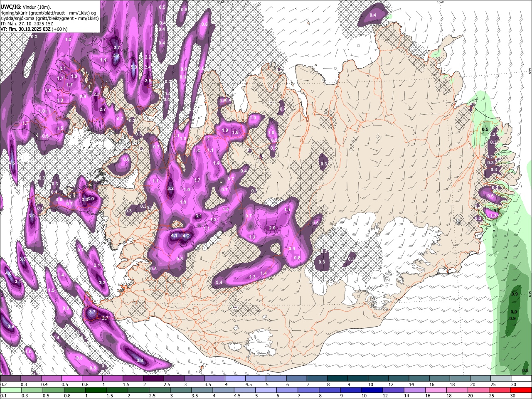Image resolution: width=532 pixels, height=399 pixels.
Task: Click the 2.5 value label on map
Action: (x=96, y=94)
